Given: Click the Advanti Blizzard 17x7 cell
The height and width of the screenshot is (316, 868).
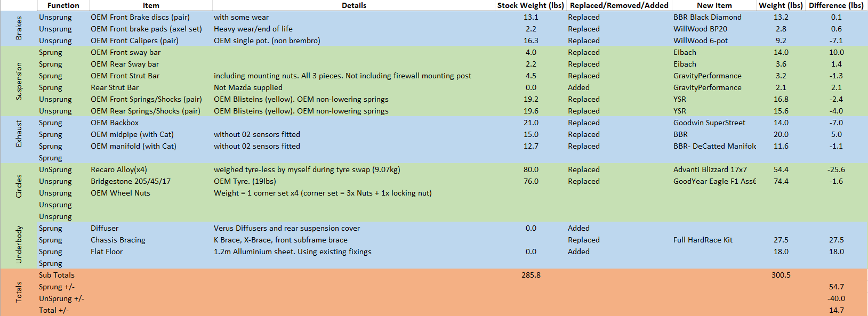Looking at the screenshot, I should 710,169.
